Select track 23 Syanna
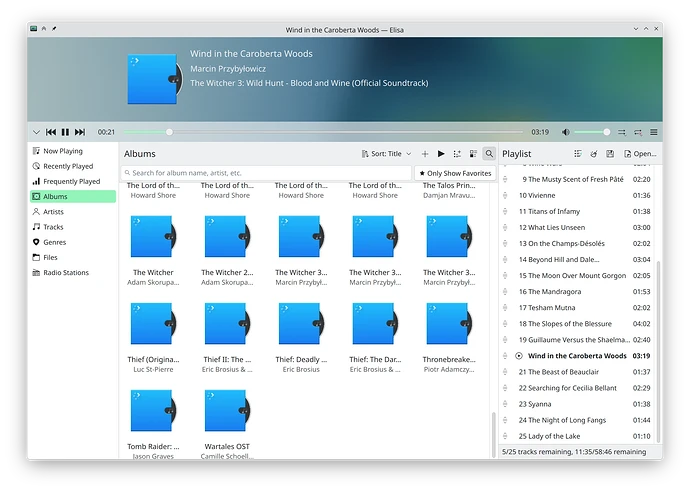The image size is (690, 492). click(x=577, y=404)
